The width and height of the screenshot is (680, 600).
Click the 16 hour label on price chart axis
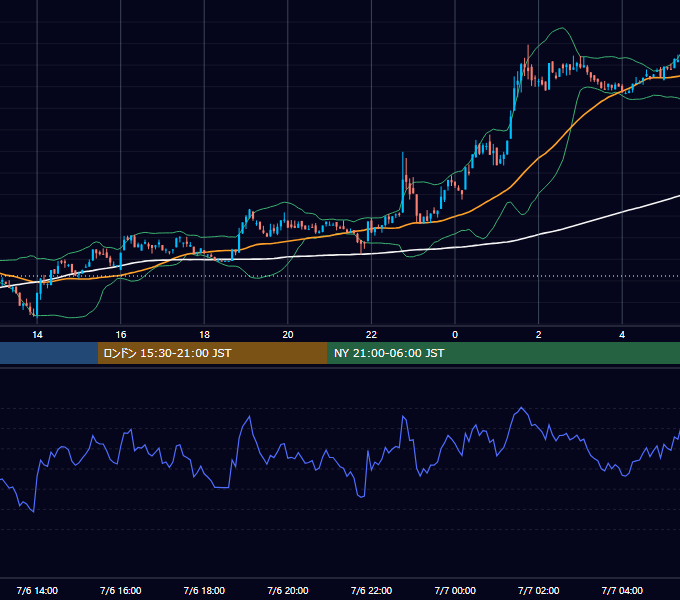(121, 335)
